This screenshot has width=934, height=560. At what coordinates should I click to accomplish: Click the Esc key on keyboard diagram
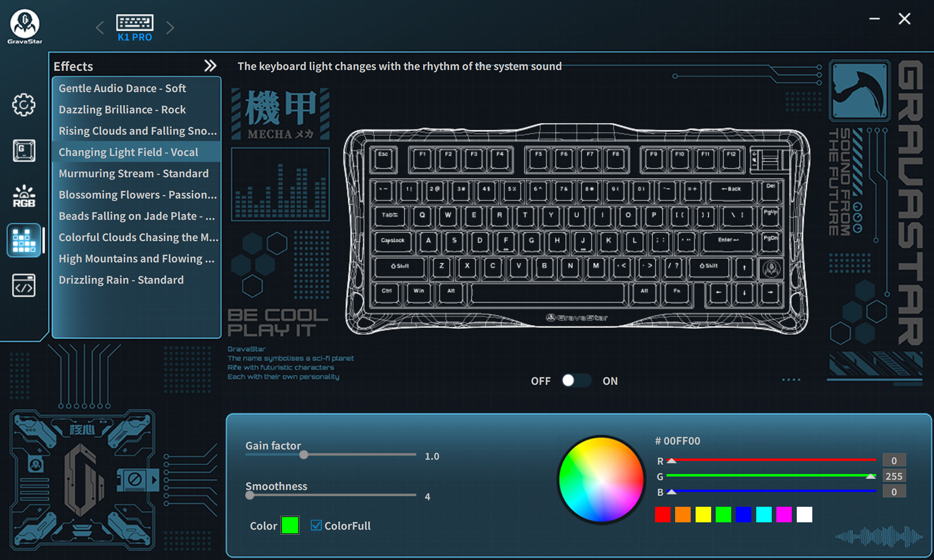tap(384, 159)
